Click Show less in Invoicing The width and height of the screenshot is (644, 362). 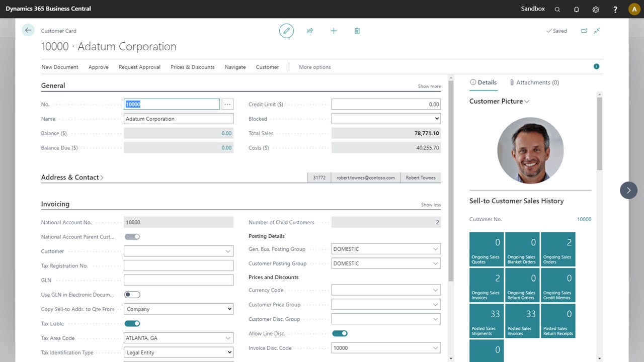(x=431, y=205)
